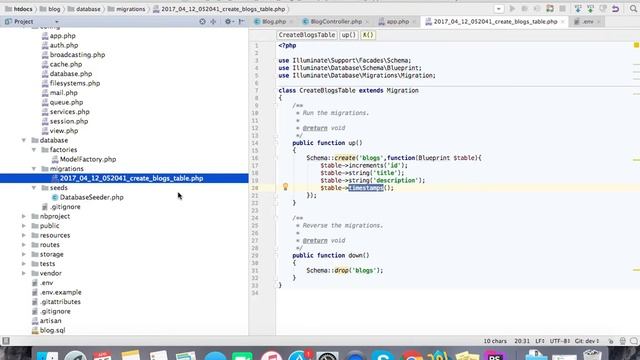The width and height of the screenshot is (640, 360).
Task: Expand the public folder
Action: click(x=24, y=226)
